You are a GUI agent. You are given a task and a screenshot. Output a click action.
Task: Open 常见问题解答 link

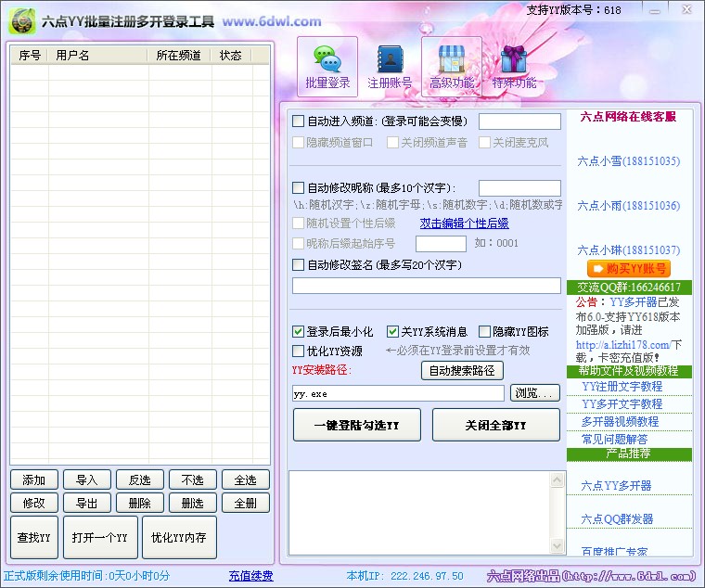point(615,440)
